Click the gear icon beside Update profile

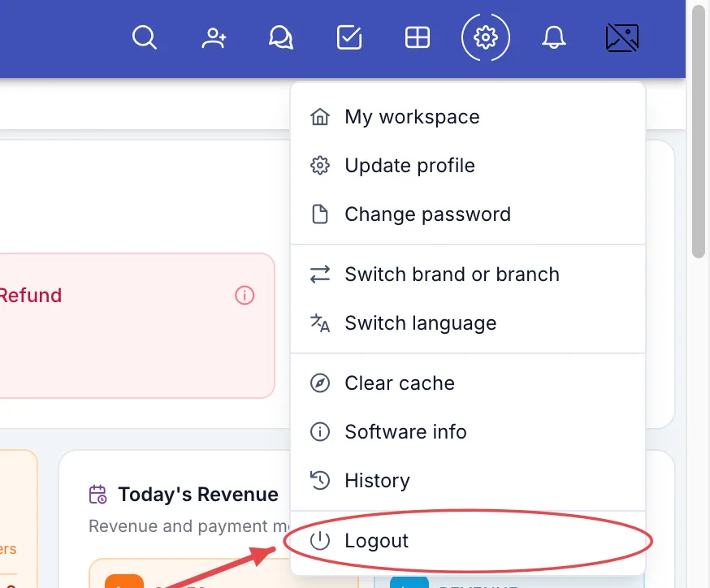[320, 165]
